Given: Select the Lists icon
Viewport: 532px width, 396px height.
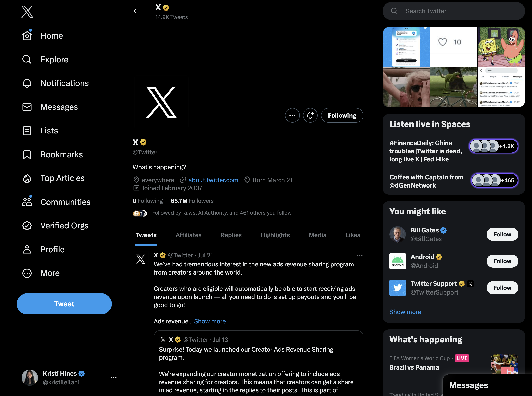Looking at the screenshot, I should click(27, 131).
